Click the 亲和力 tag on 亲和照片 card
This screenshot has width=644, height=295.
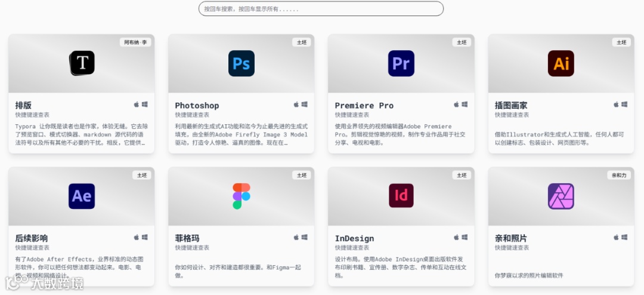(x=619, y=176)
